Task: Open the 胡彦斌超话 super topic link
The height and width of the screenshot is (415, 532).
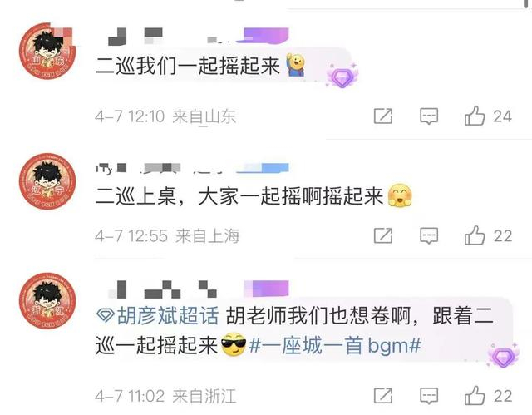Action: (157, 316)
